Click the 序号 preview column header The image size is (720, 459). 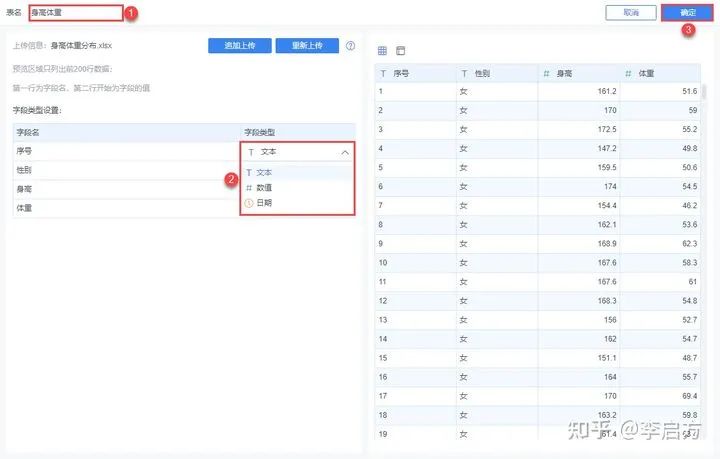[416, 73]
